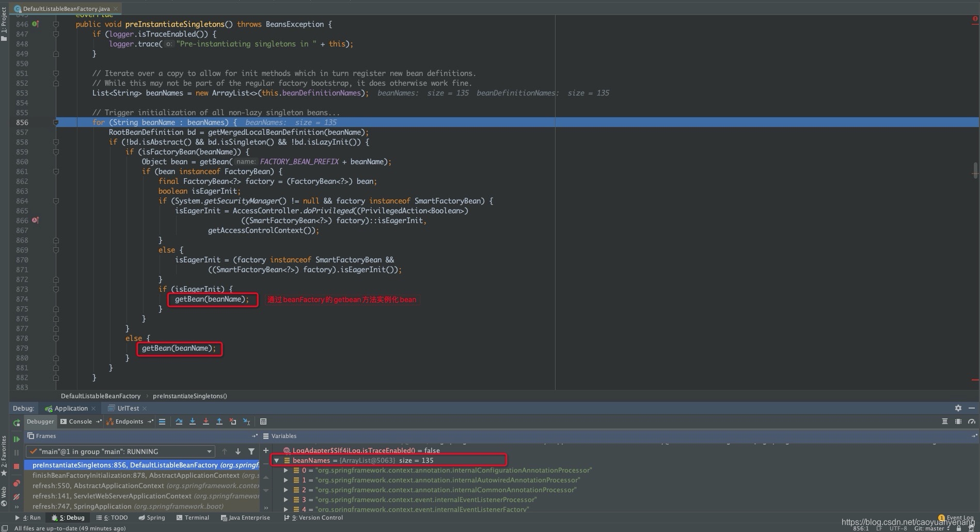
Task: Filter frames with funnel icon
Action: point(251,451)
